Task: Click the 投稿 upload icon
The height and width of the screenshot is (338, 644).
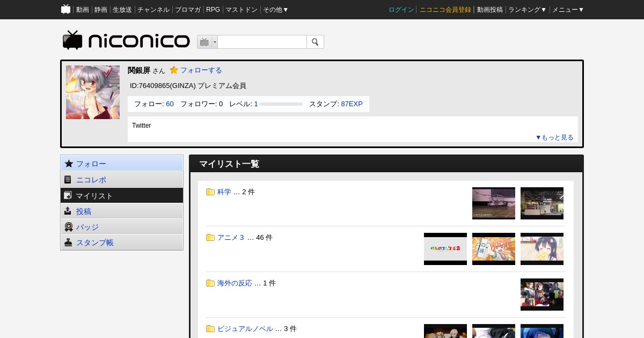Action: point(68,211)
